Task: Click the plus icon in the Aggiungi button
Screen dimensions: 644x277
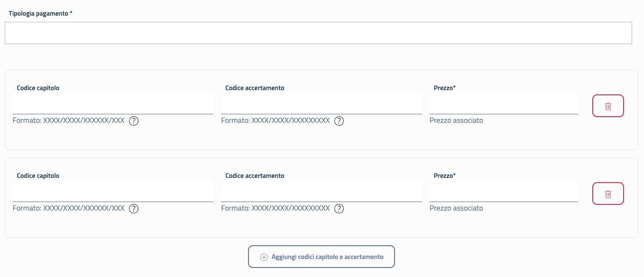Action: coord(264,257)
